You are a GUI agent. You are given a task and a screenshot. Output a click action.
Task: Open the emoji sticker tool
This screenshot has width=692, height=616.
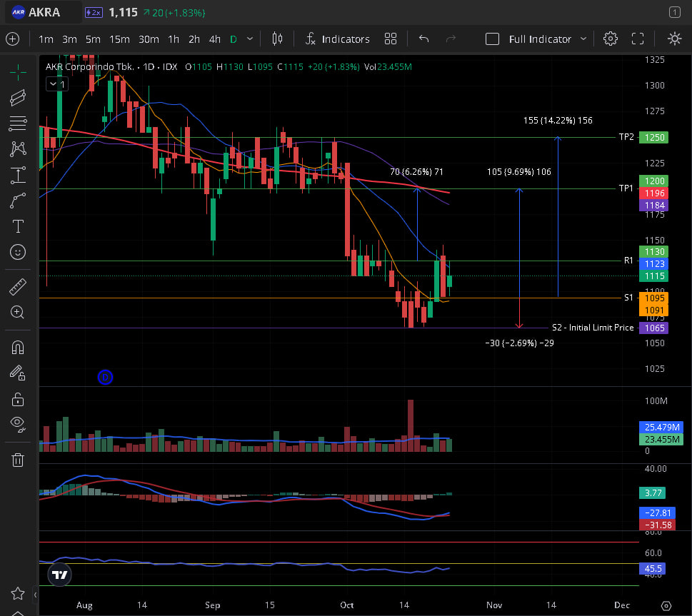click(18, 252)
